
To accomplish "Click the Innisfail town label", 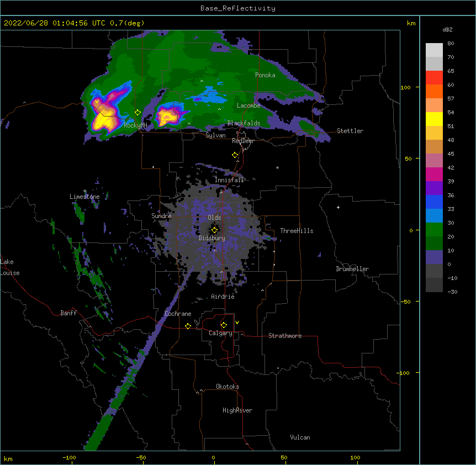I will click(x=229, y=180).
